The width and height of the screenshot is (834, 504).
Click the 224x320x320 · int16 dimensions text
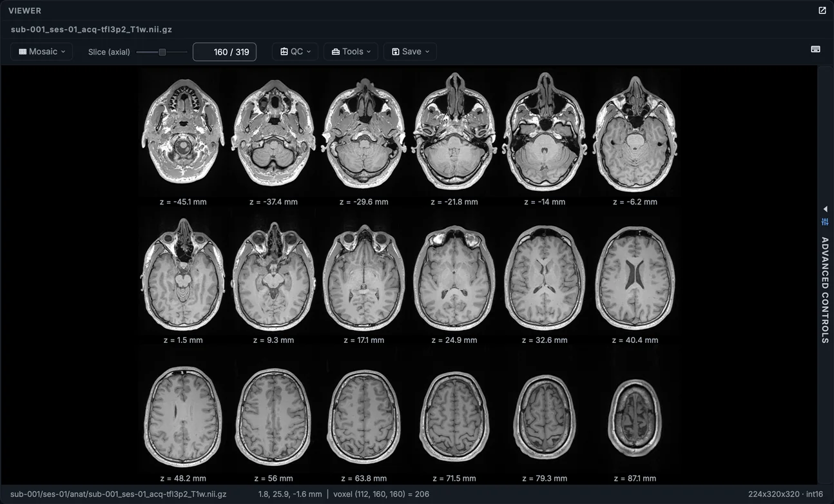(x=786, y=494)
